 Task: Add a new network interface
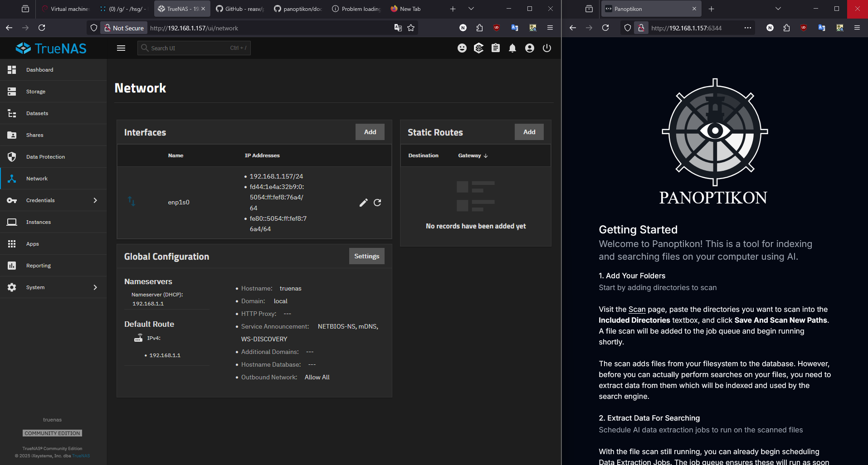(370, 132)
